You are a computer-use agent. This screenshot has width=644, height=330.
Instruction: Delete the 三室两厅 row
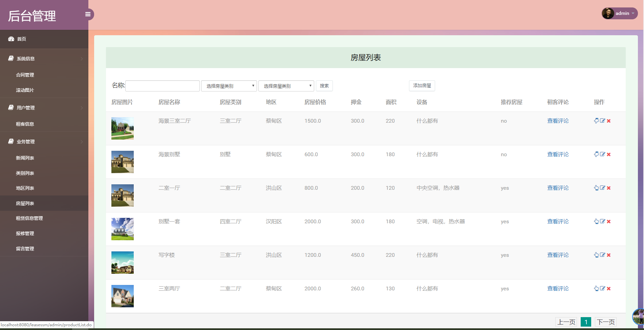(x=608, y=289)
